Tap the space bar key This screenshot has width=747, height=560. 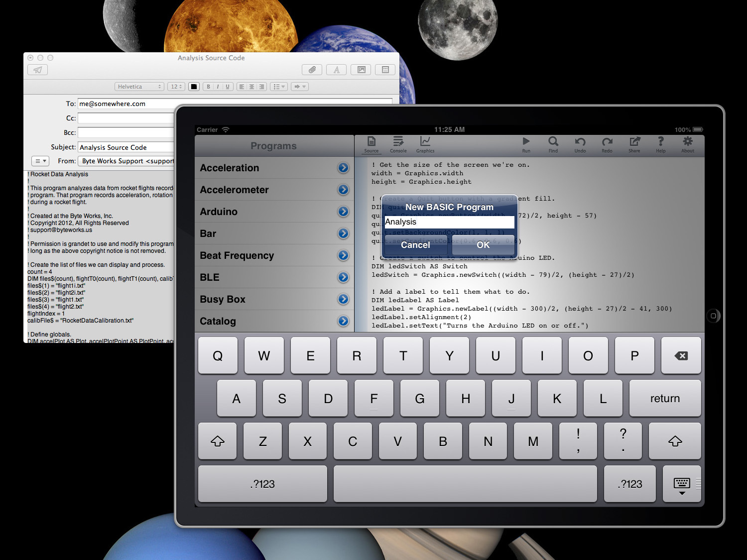tap(465, 484)
